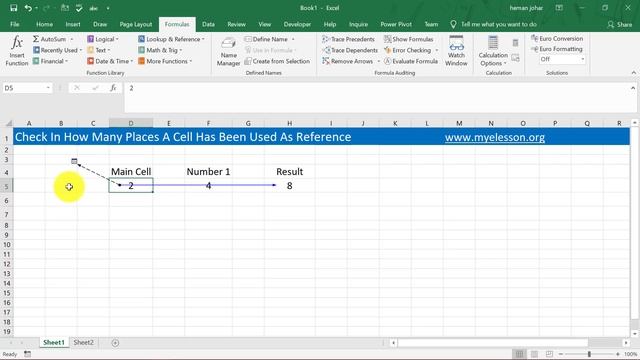
Task: Click Euro Conversion
Action: pos(557,38)
